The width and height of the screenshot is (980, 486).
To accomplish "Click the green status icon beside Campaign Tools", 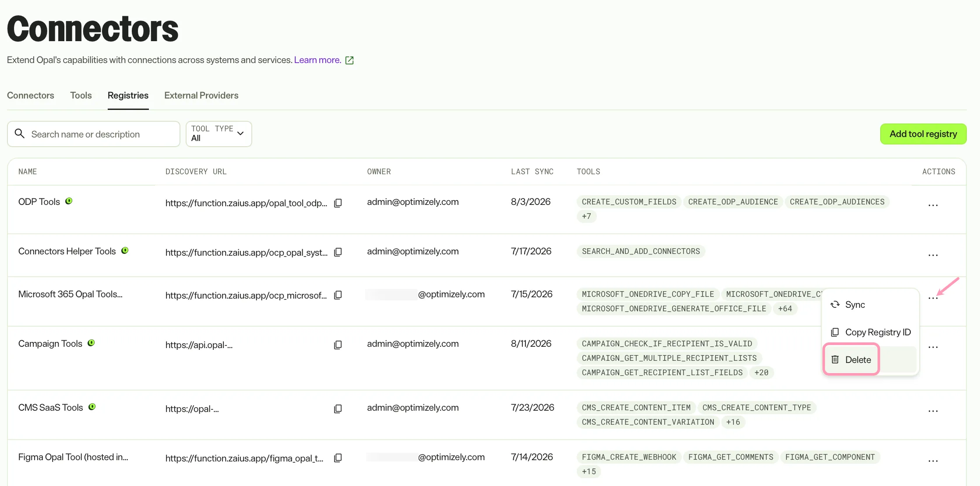I will pyautogui.click(x=91, y=343).
